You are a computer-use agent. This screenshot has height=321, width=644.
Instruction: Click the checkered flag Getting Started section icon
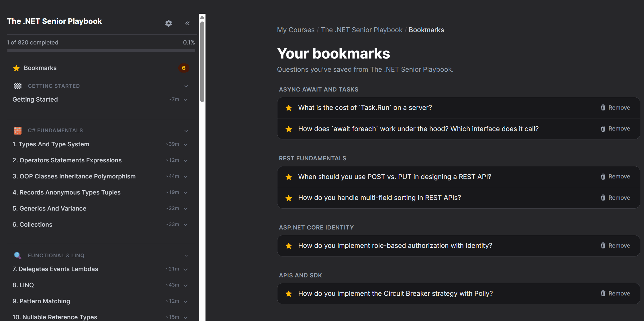tap(18, 86)
